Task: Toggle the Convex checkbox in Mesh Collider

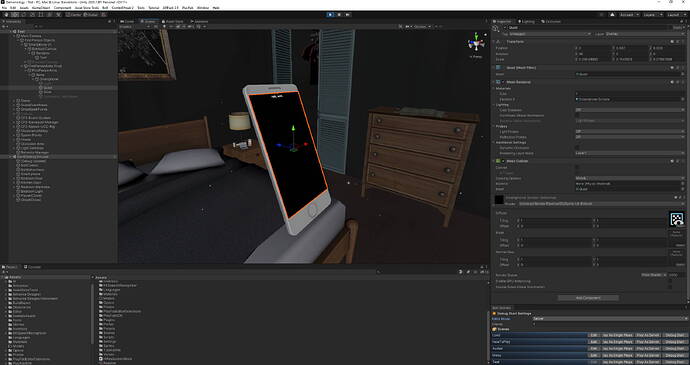Action: click(x=577, y=167)
